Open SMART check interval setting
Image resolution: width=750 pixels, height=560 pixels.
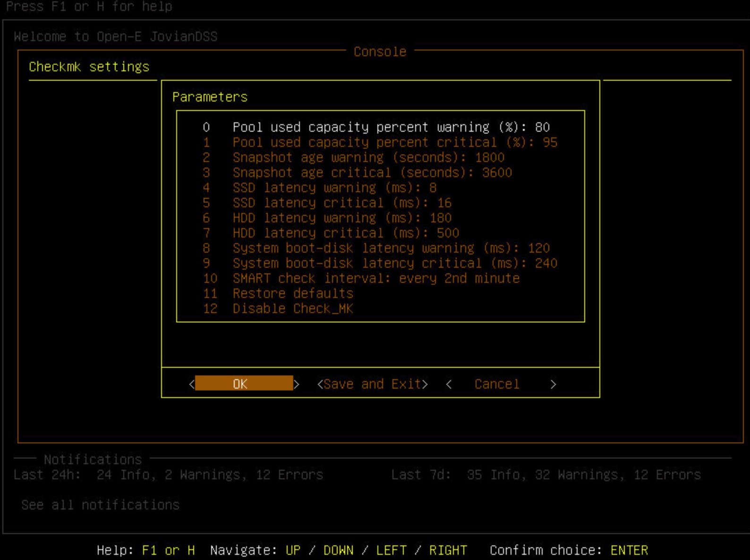[361, 278]
